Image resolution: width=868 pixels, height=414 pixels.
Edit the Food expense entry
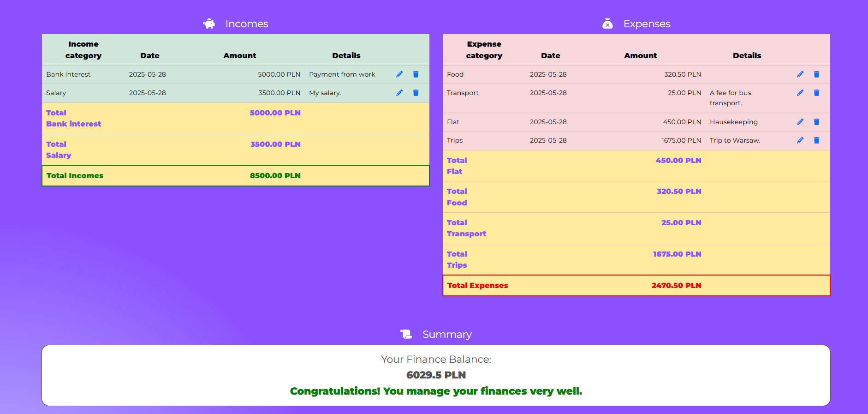[800, 74]
